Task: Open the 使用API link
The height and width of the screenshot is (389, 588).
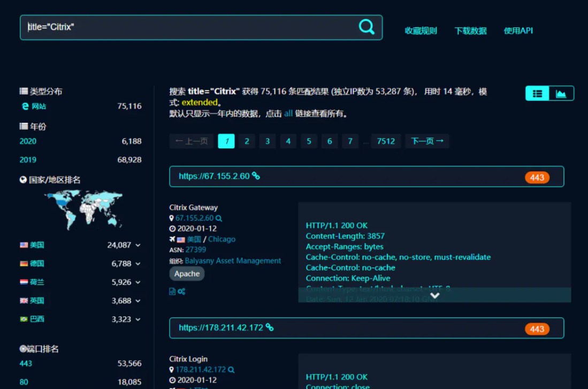Action: click(x=518, y=30)
